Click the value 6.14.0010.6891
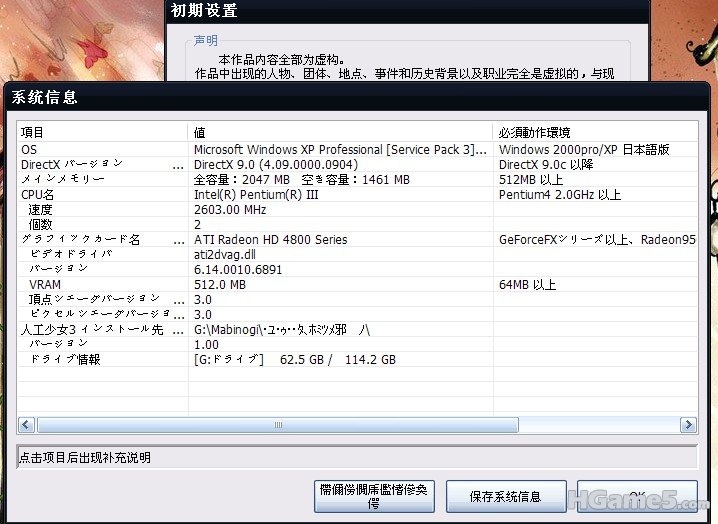This screenshot has height=524, width=718. pyautogui.click(x=238, y=270)
